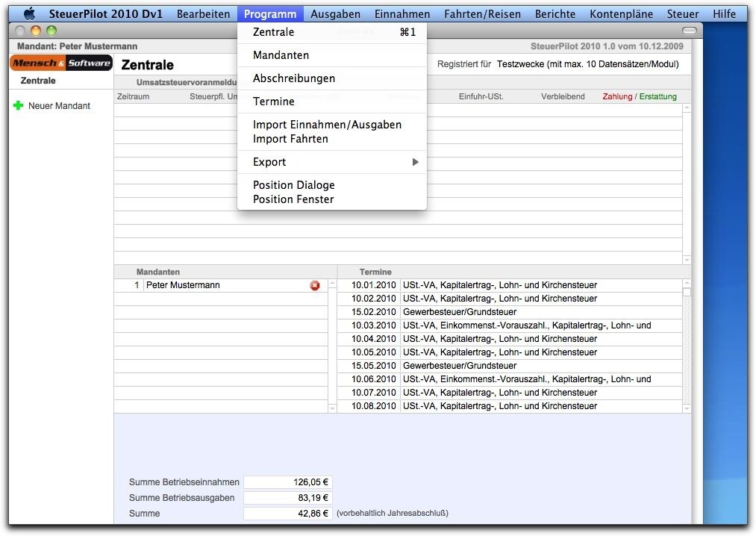
Task: Click Import Fahrten in the menu
Action: tap(290, 139)
